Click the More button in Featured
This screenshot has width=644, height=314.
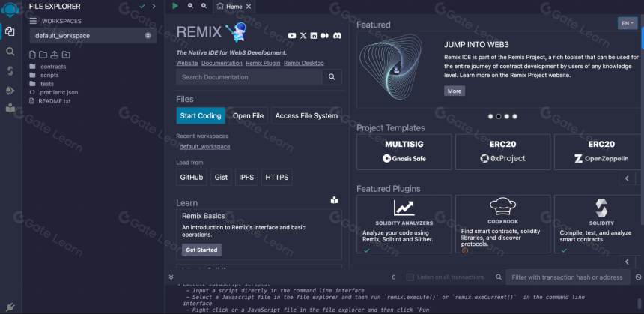[455, 91]
